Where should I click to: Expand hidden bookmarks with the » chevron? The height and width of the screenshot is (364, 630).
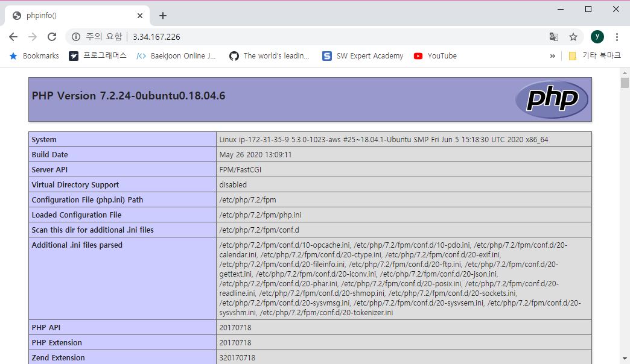(553, 55)
